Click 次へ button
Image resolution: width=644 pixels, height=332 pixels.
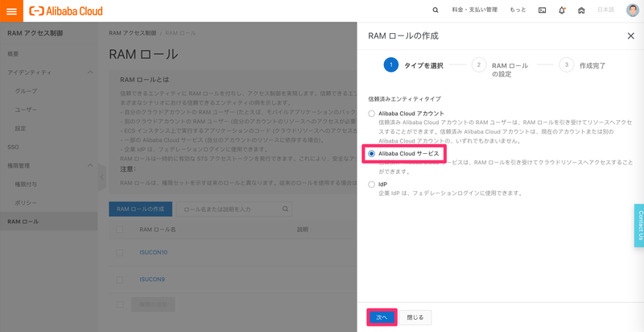382,317
